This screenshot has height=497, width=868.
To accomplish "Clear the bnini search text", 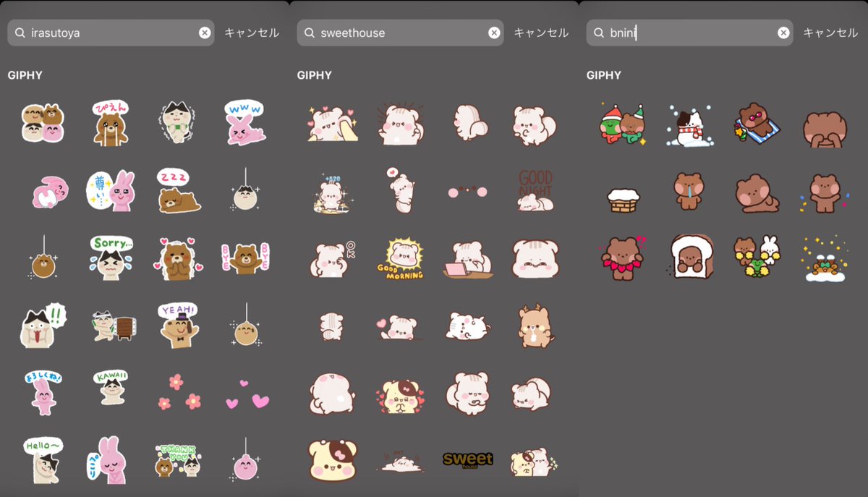I will click(x=783, y=33).
